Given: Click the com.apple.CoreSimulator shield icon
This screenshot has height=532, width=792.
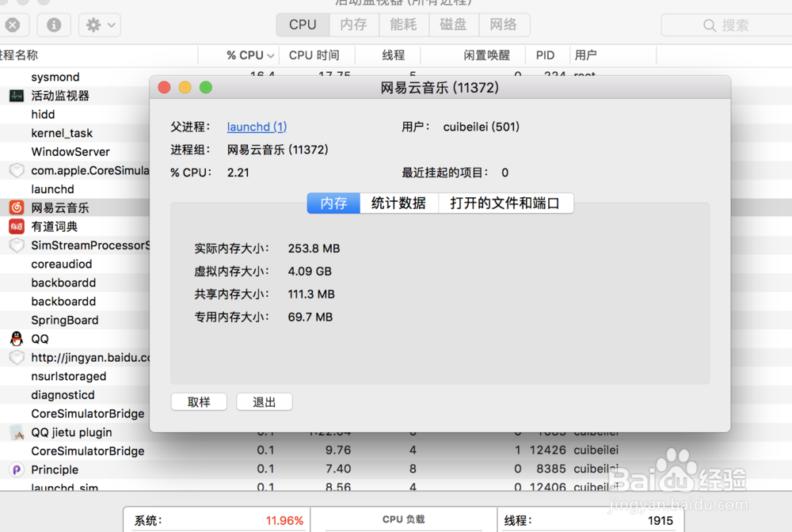Looking at the screenshot, I should point(17,170).
